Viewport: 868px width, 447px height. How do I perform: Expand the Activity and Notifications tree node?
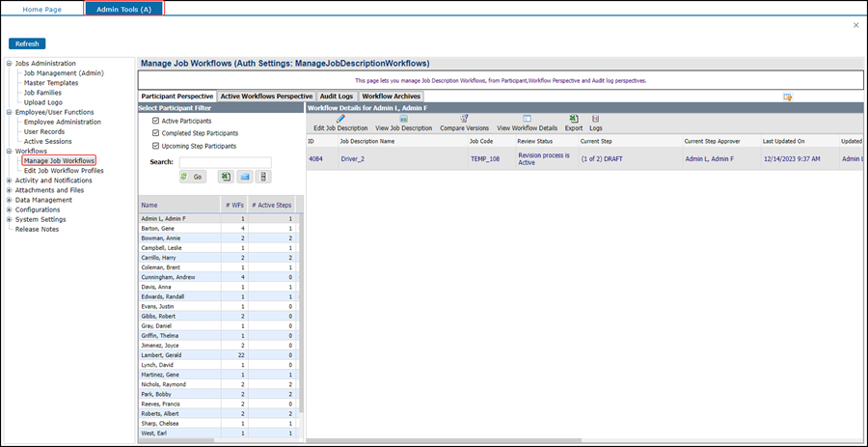(10, 181)
